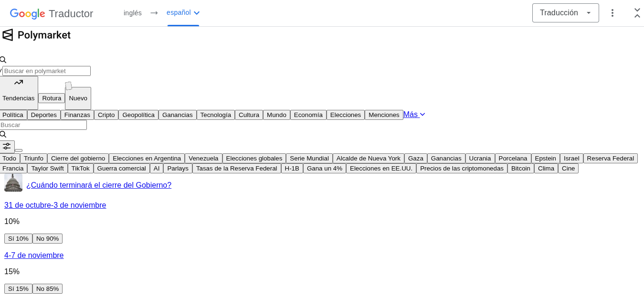Focus the Buscar filter input
Image resolution: width=644 pixels, height=299 pixels.
(43, 125)
